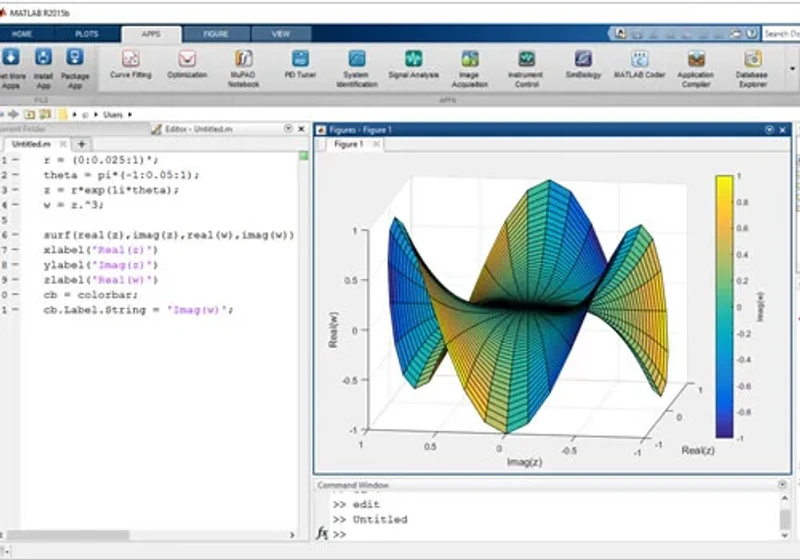
Task: Click the switch windows quick access icon
Action: tap(735, 34)
